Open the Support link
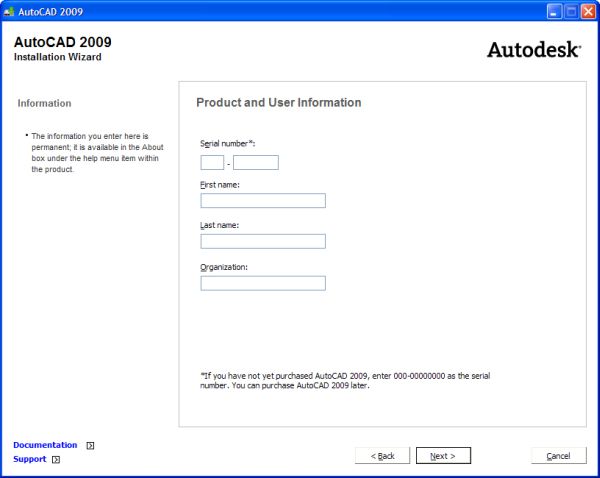600x478 pixels. click(x=29, y=459)
